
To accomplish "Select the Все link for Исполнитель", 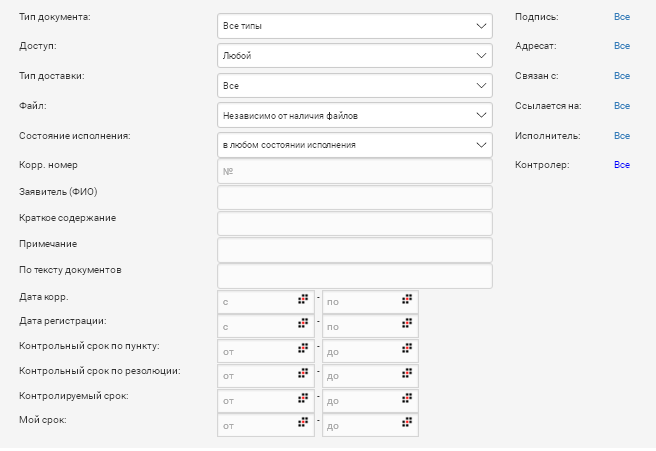I will coord(622,135).
